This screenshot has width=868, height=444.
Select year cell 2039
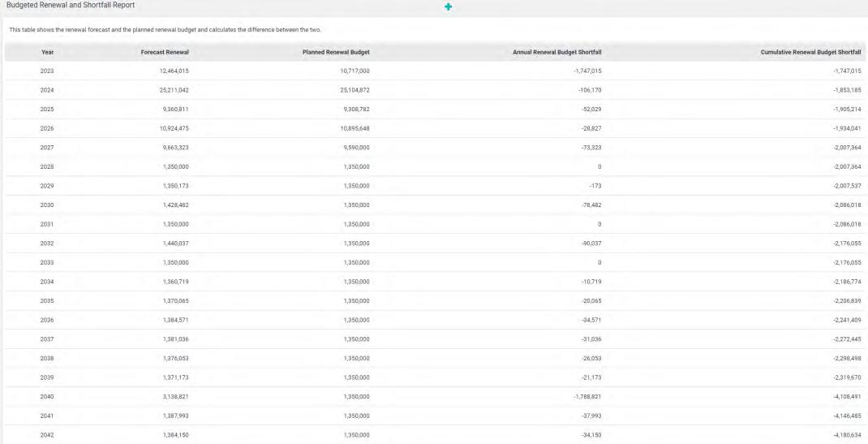(47, 377)
